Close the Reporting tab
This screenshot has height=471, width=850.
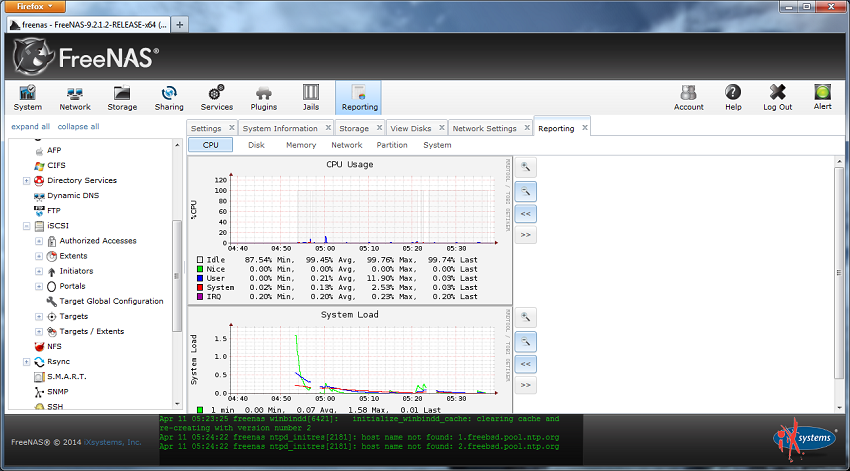(585, 128)
